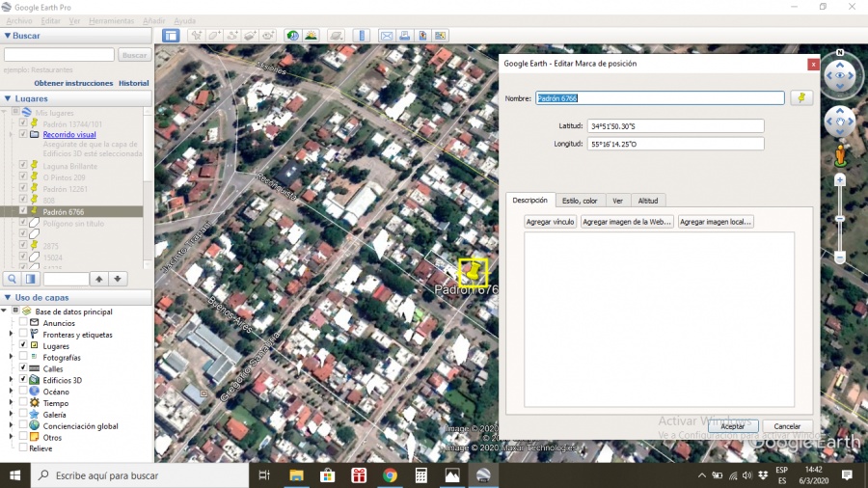Toggle the Laguna Brillante checkbox

23,165
